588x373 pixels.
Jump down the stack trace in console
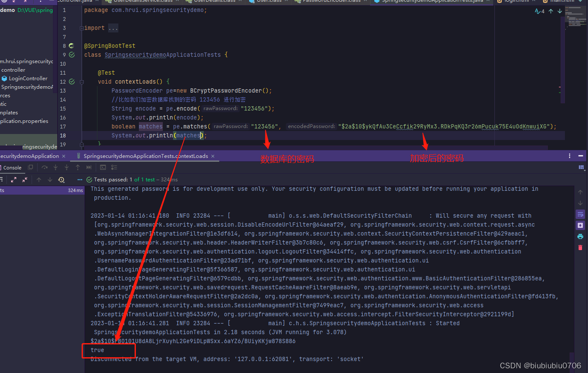pos(580,203)
